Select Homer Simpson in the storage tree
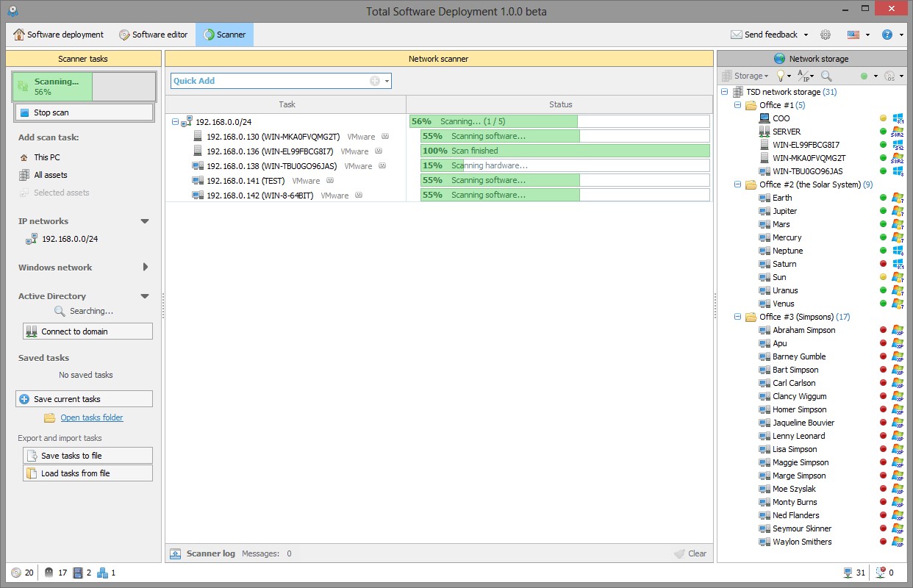The width and height of the screenshot is (913, 588). tap(799, 409)
